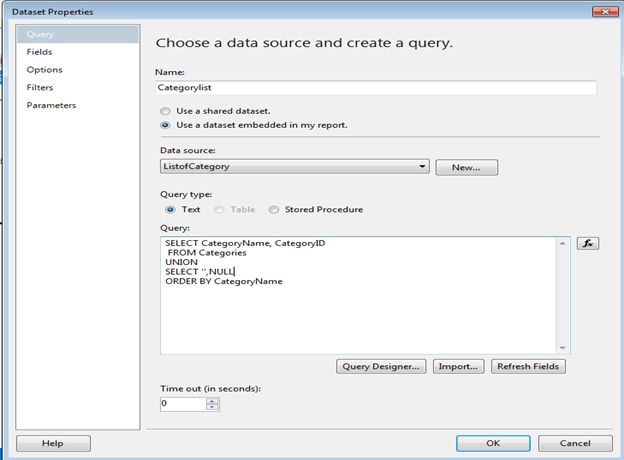This screenshot has height=460, width=624.
Task: Expand the Data source dropdown
Action: [x=423, y=167]
